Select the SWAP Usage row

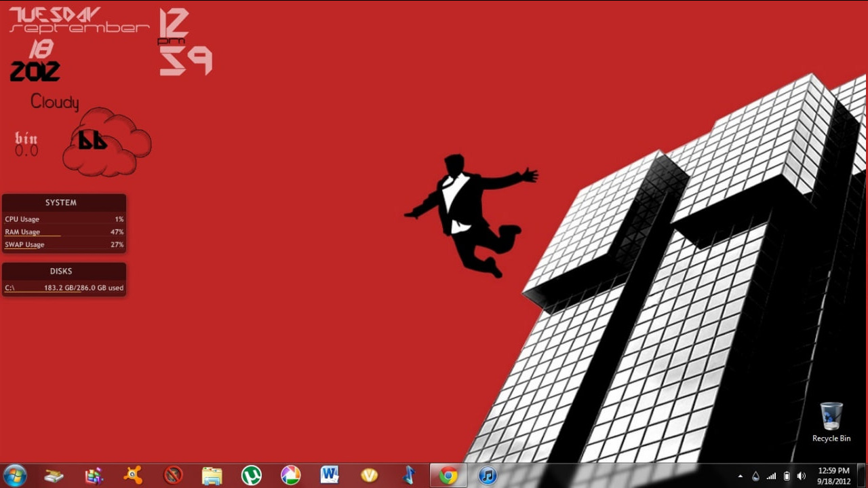coord(64,245)
